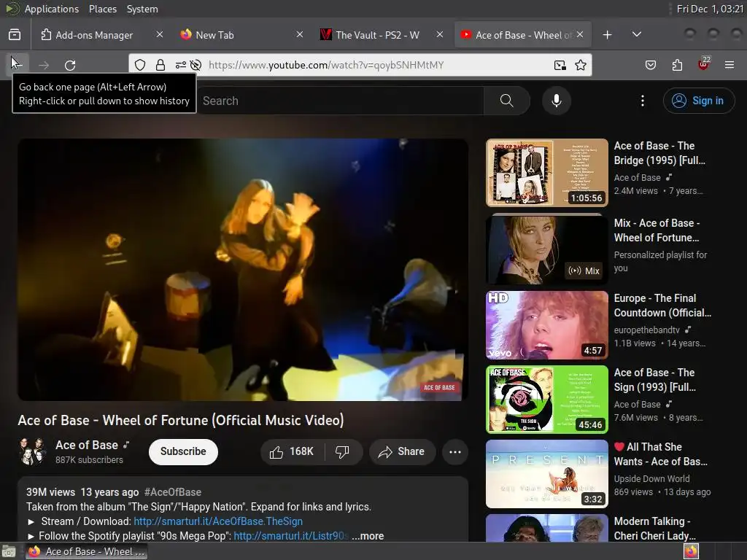Click the Ace of Base channel name
Image resolution: width=747 pixels, height=560 pixels.
tap(87, 446)
